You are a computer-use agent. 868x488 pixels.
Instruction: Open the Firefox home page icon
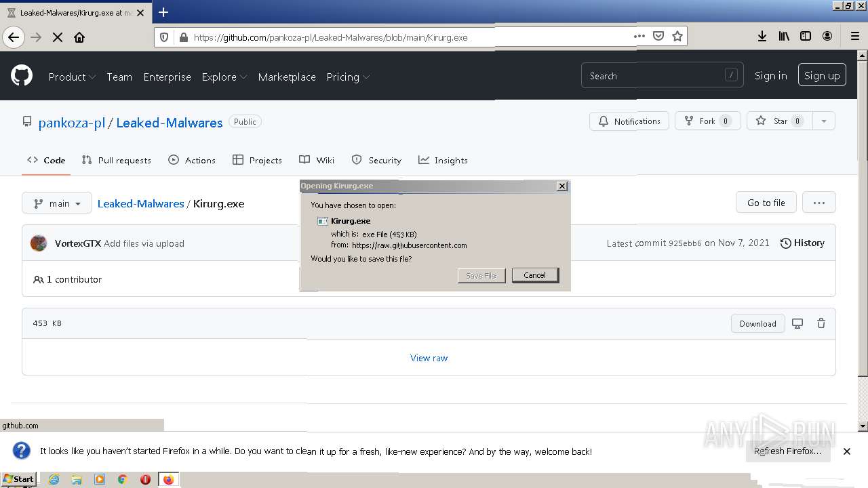point(79,37)
